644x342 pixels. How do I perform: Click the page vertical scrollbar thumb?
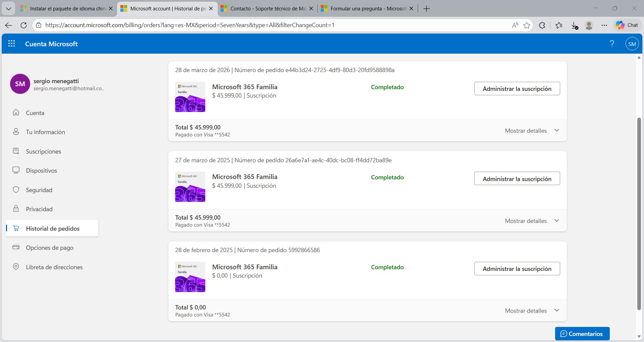[x=639, y=214]
